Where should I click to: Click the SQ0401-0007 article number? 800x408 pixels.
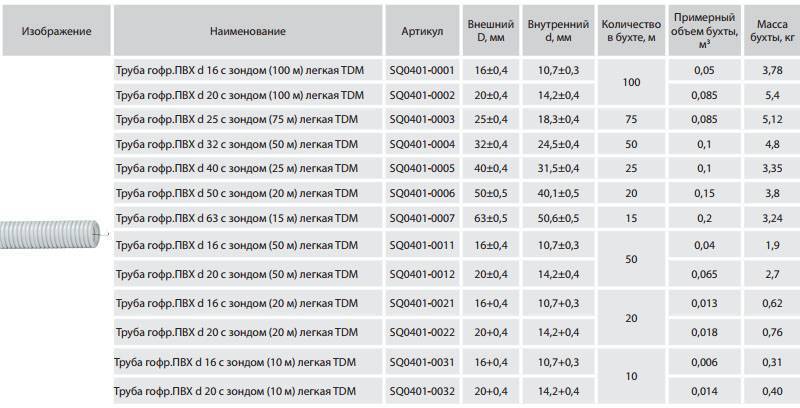tap(422, 218)
